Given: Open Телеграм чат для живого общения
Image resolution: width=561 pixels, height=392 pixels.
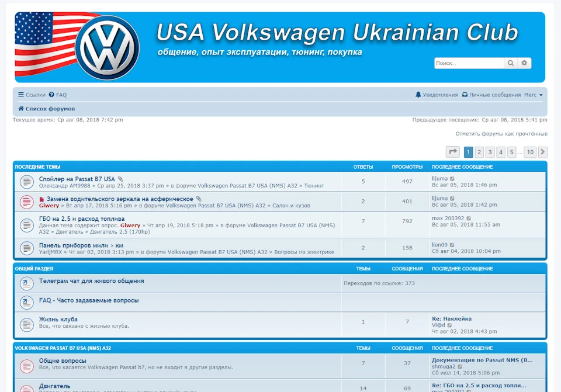Looking at the screenshot, I should (x=92, y=281).
